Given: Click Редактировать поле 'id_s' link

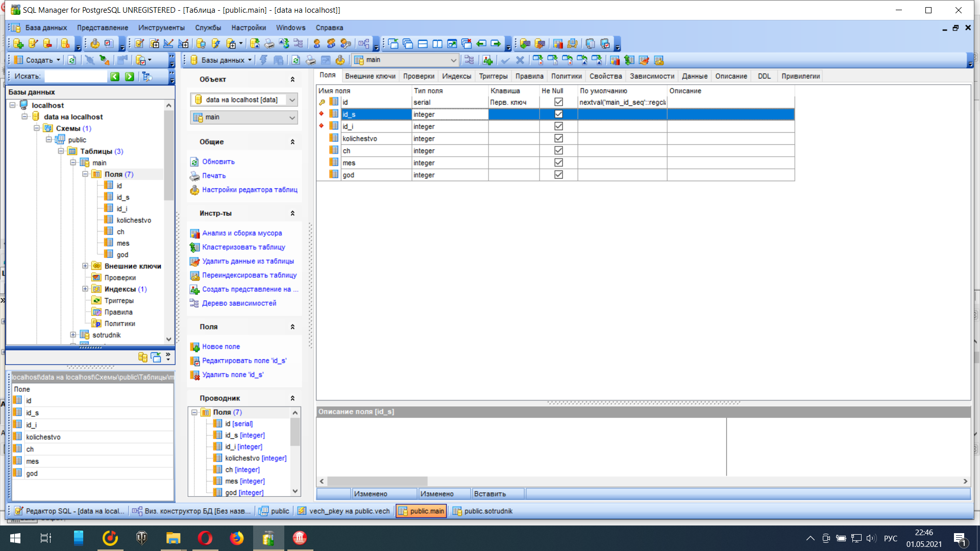Looking at the screenshot, I should pyautogui.click(x=244, y=361).
